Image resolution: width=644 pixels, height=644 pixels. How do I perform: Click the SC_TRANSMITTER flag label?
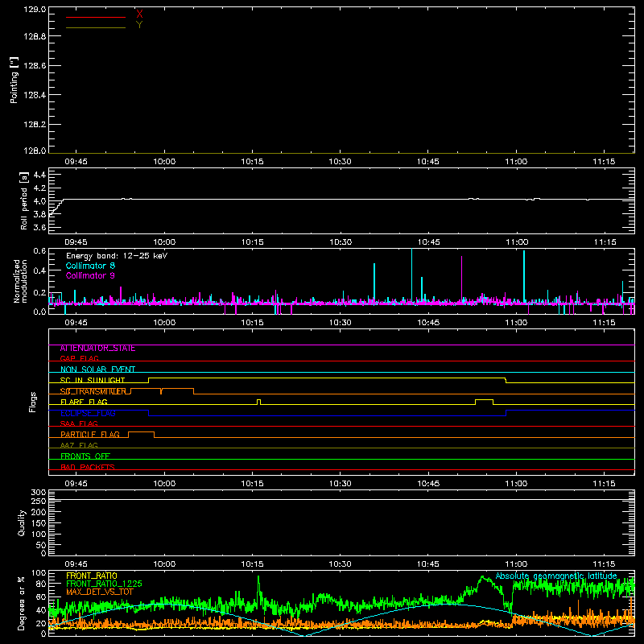[93, 391]
